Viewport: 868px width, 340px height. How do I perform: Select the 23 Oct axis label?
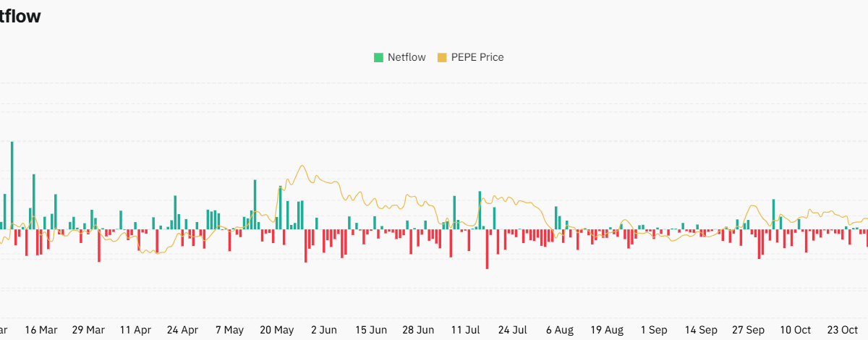click(x=842, y=330)
